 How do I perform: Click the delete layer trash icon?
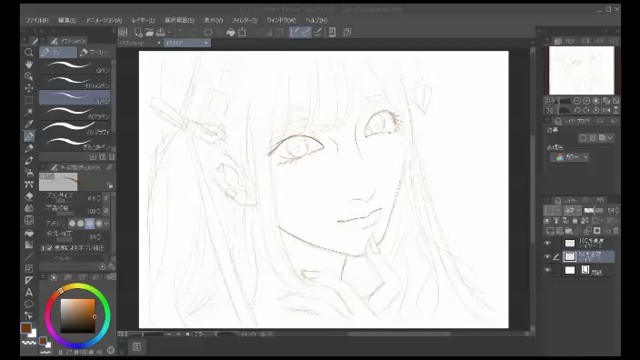point(616,231)
